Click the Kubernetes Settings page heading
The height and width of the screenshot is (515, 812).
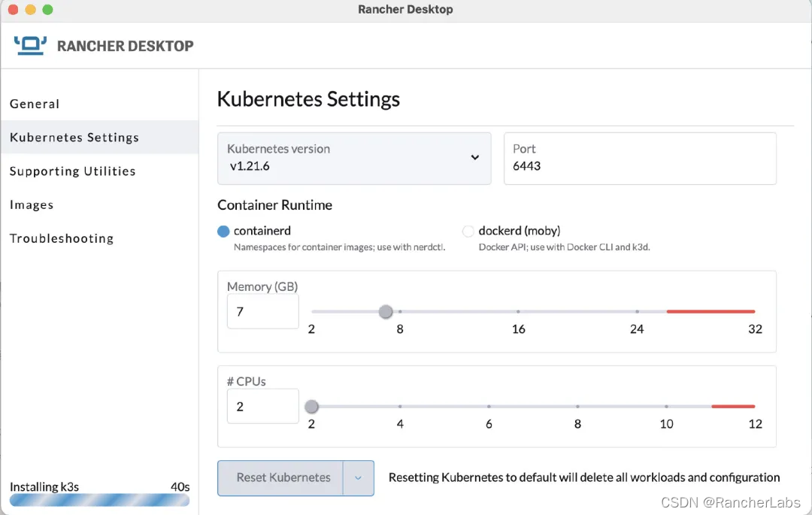tap(308, 98)
